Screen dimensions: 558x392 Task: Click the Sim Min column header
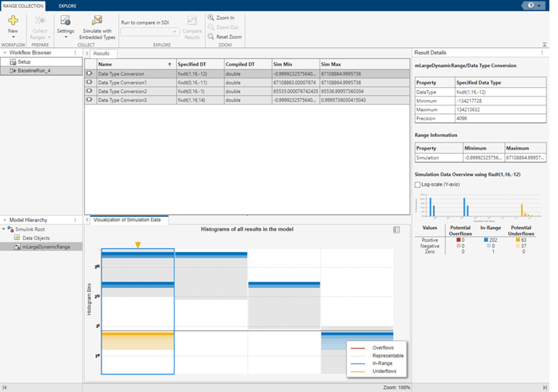(296, 65)
